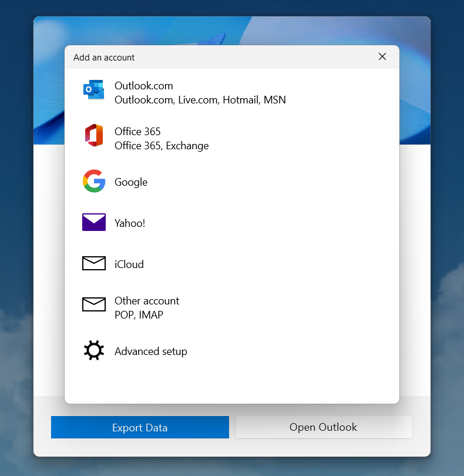464x476 pixels.
Task: Close the Add an account dialog
Action: pos(382,57)
